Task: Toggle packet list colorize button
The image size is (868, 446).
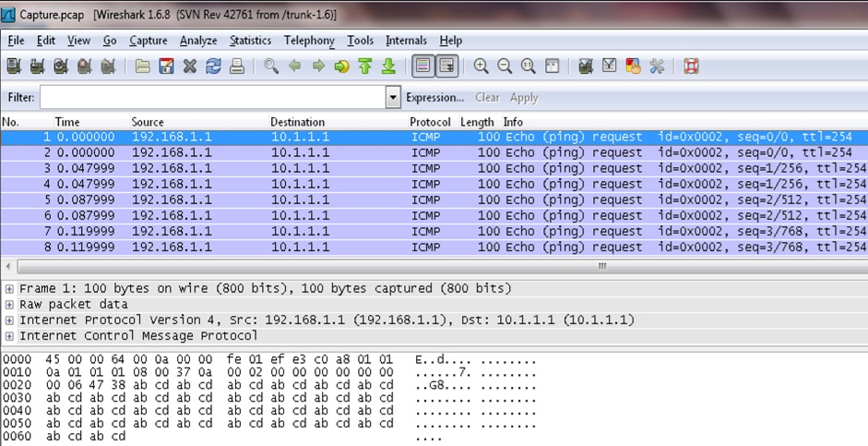Action: click(422, 66)
